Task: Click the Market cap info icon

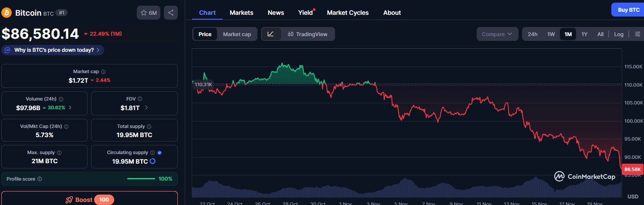Action: click(103, 72)
